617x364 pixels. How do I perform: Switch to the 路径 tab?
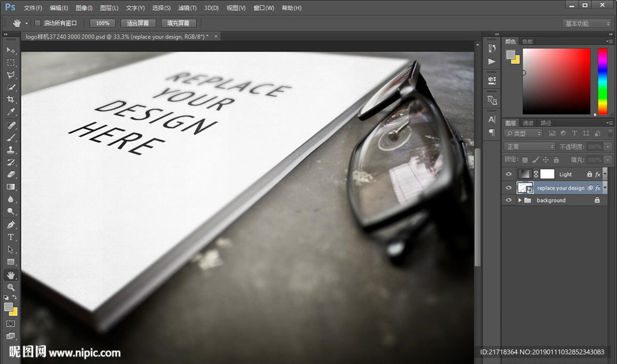(546, 123)
